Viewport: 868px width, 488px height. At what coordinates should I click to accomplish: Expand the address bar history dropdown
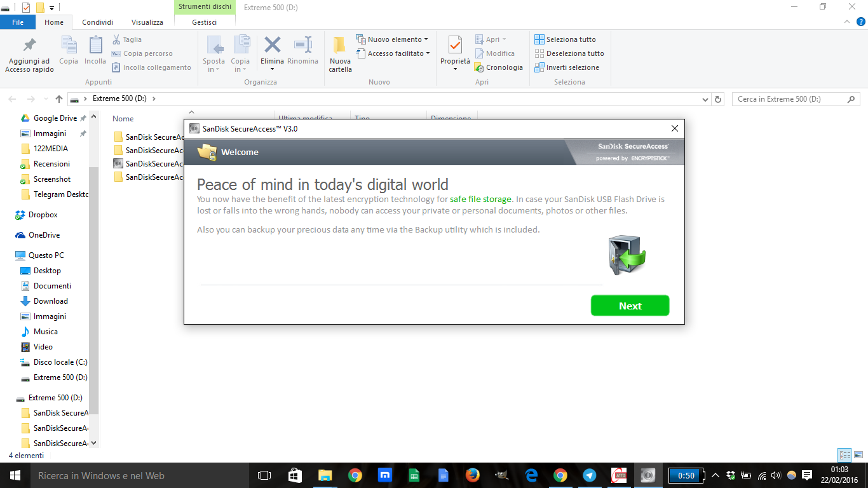[705, 99]
